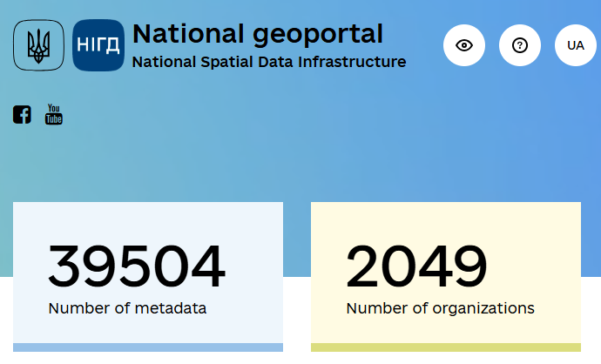Open the НІГД blue logo
601x364 pixels.
pos(98,45)
